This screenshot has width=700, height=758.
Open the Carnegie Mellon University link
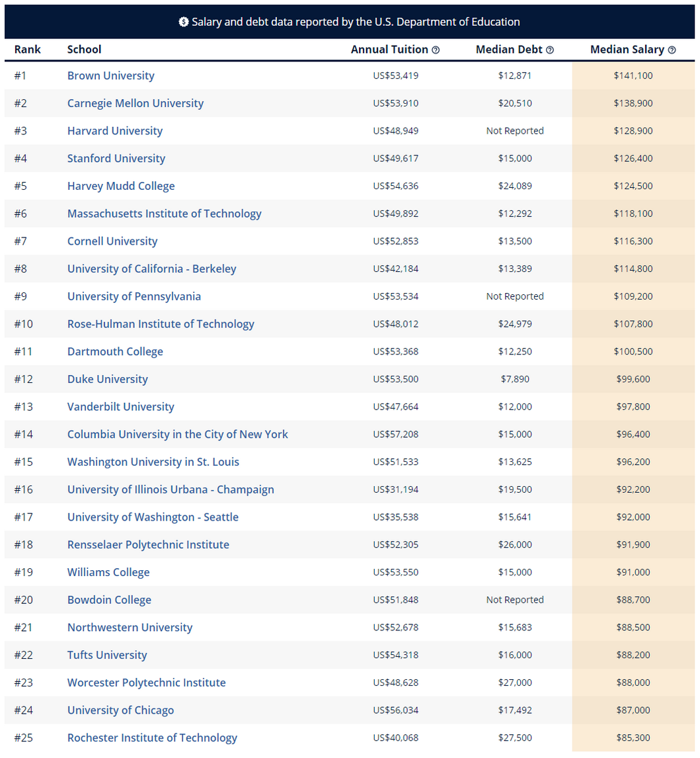coord(136,103)
